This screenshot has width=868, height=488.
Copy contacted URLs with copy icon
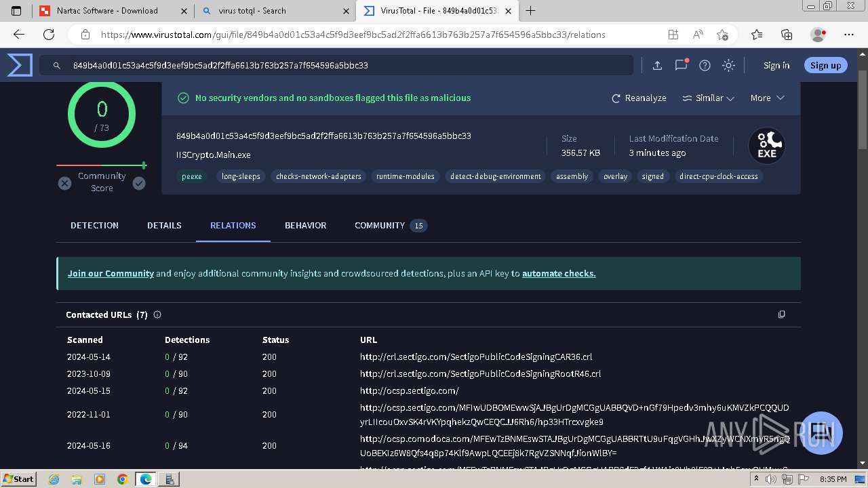(781, 314)
